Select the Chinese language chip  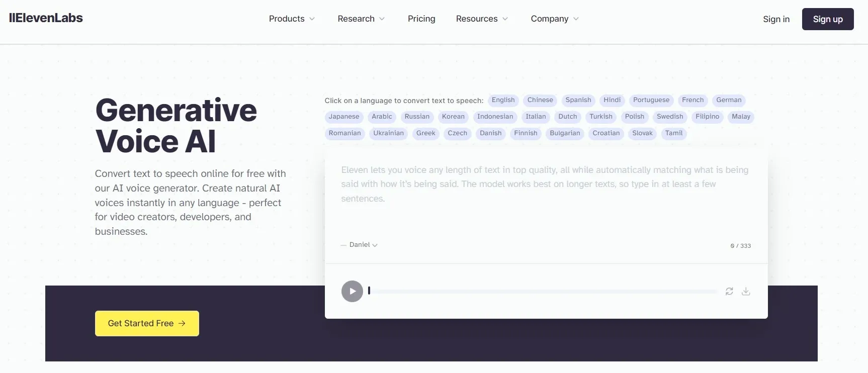coord(540,100)
